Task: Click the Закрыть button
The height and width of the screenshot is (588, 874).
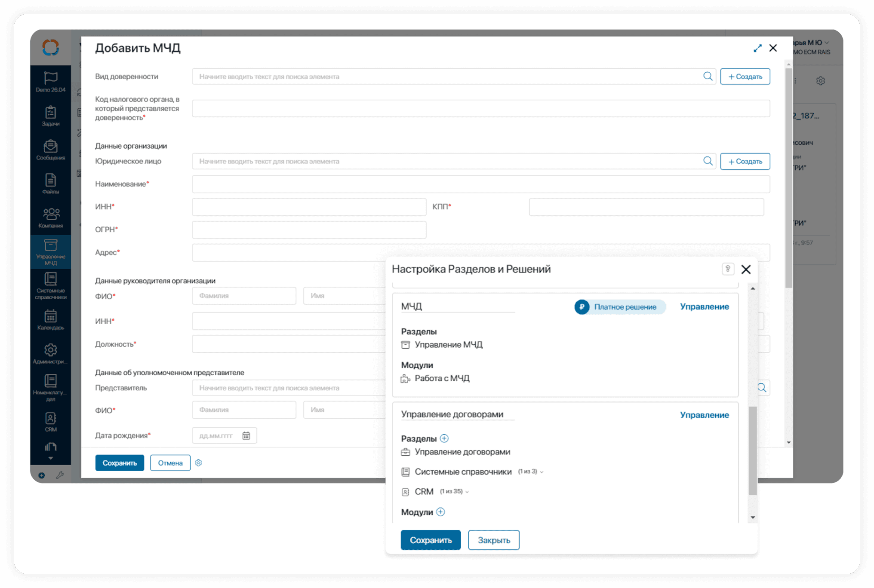Action: 493,540
